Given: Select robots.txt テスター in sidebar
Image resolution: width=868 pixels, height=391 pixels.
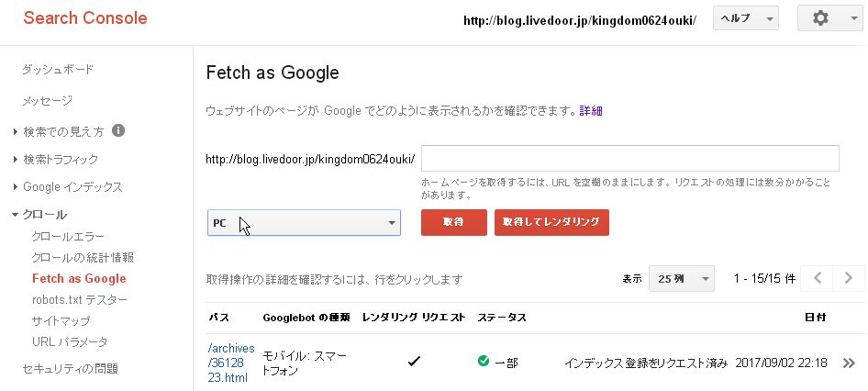Looking at the screenshot, I should tap(79, 299).
